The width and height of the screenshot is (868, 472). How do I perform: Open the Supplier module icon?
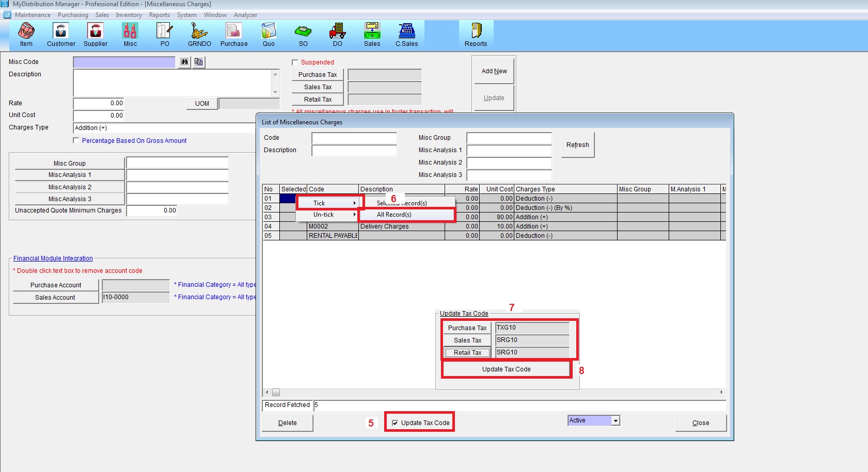(96, 35)
